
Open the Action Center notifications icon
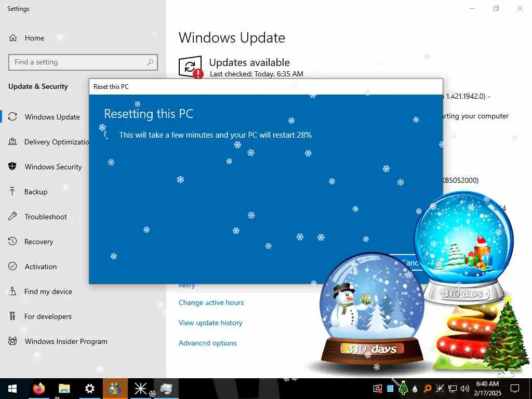[515, 389]
